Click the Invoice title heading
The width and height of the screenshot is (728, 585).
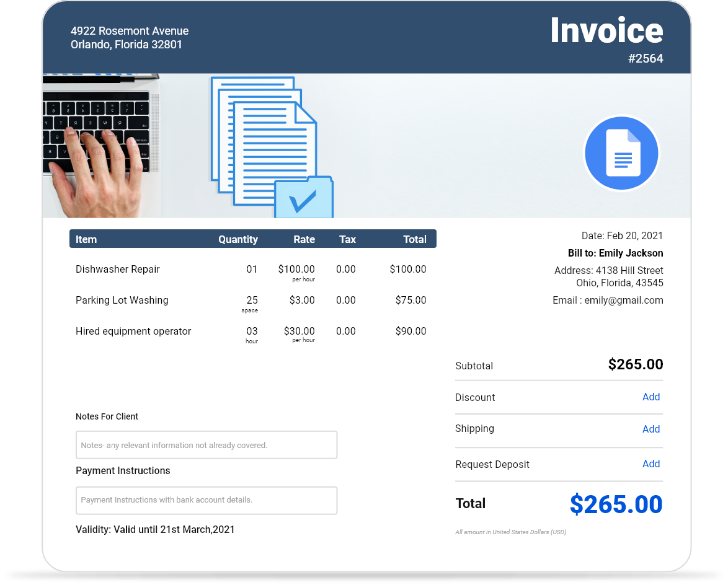coord(606,31)
